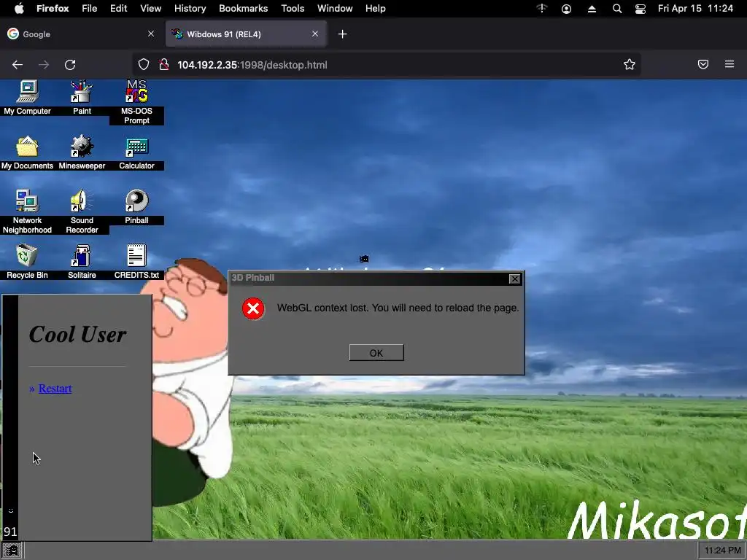Launch the Sound Recorder icon

pos(82,211)
